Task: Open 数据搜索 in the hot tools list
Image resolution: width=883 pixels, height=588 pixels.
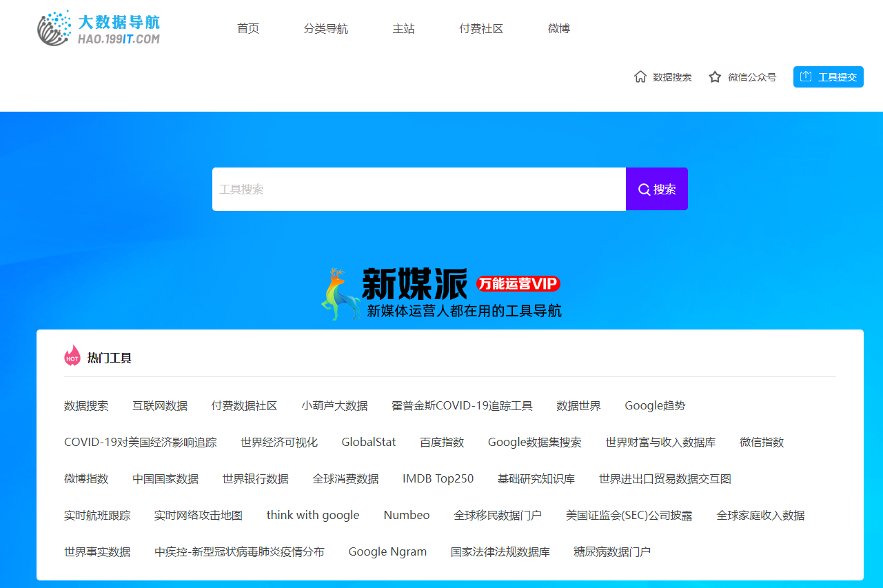Action: coord(86,406)
